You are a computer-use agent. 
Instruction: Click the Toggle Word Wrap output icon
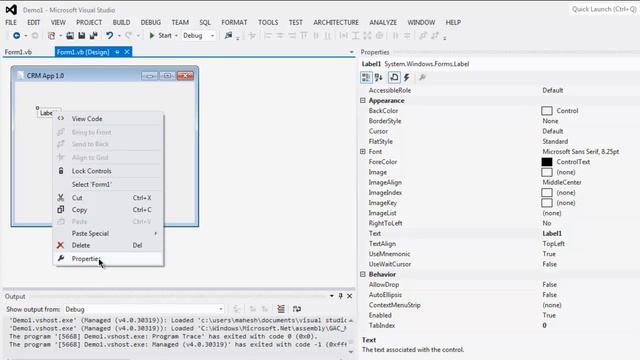click(297, 309)
